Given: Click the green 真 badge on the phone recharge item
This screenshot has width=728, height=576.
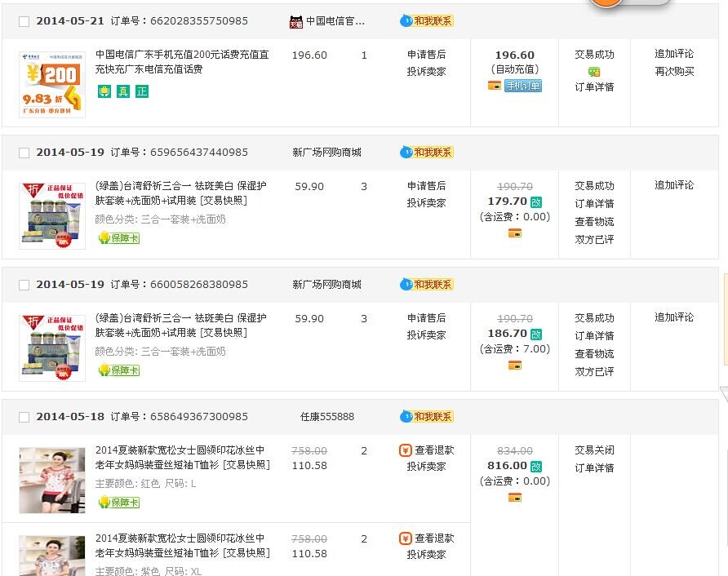Looking at the screenshot, I should (x=122, y=91).
